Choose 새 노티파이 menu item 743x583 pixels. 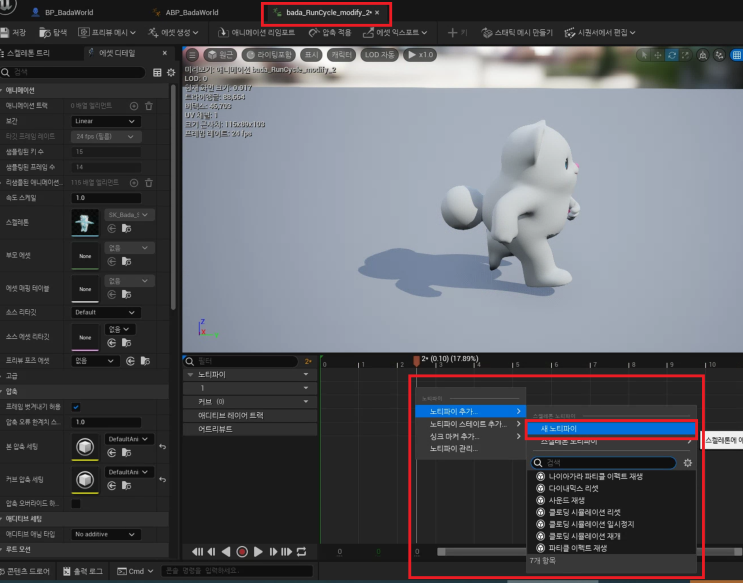pyautogui.click(x=611, y=429)
